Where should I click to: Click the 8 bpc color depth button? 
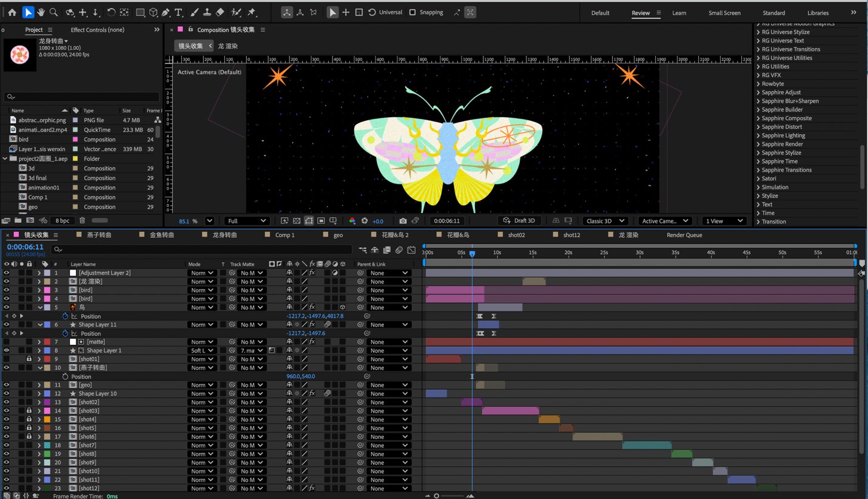click(x=62, y=220)
